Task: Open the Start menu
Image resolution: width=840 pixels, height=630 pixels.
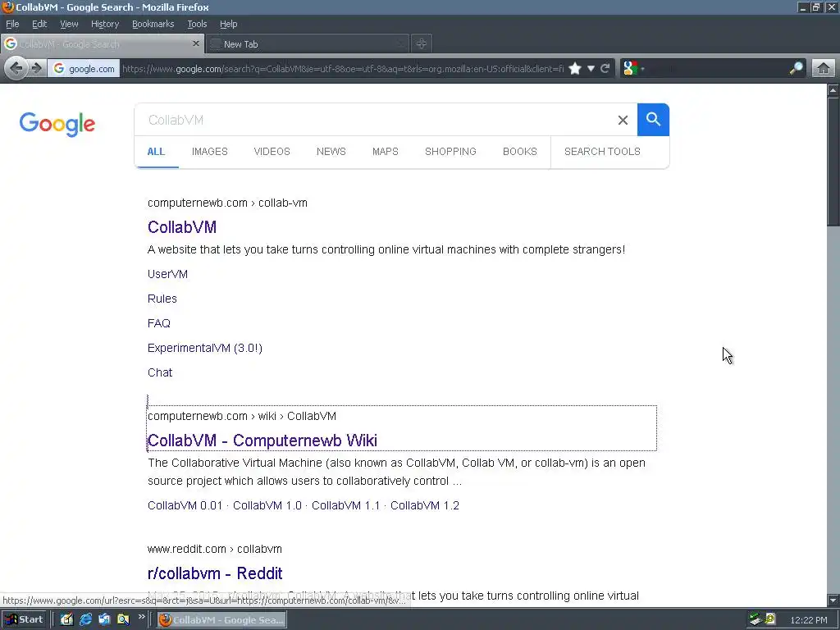Action: (x=25, y=619)
